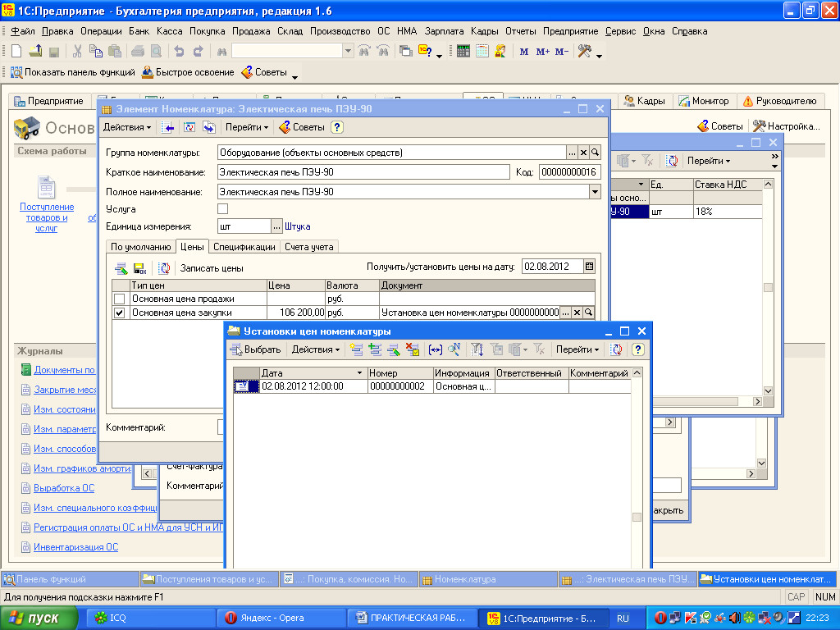This screenshot has height=630, width=840.
Task: Click the edit current item icon in Установки цен
Action: coord(394,349)
